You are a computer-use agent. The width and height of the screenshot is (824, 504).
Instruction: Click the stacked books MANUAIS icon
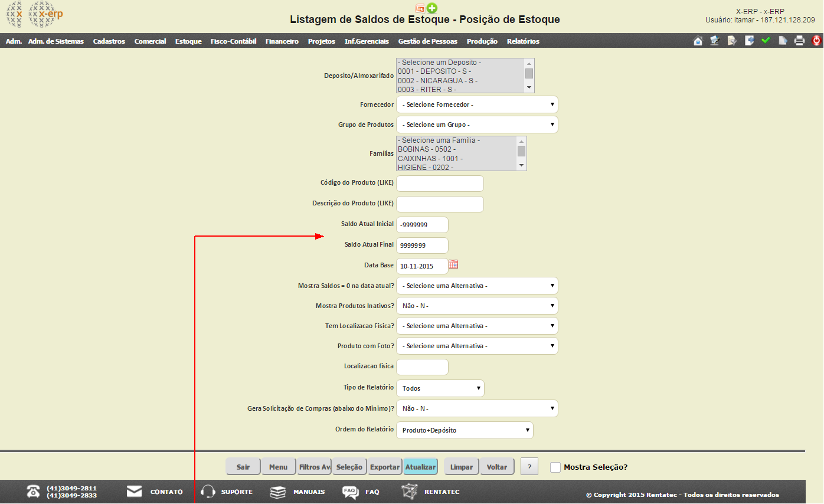click(278, 492)
